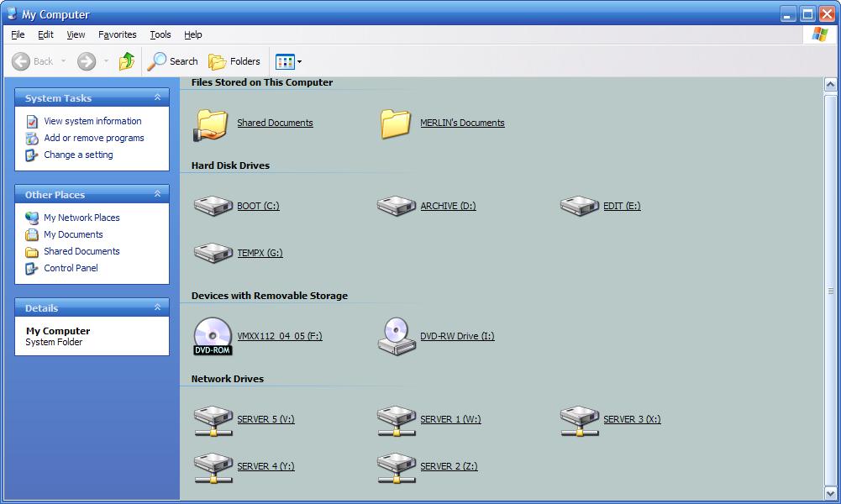The height and width of the screenshot is (504, 841).
Task: Open MERLIN's Documents folder icon
Action: click(x=395, y=123)
